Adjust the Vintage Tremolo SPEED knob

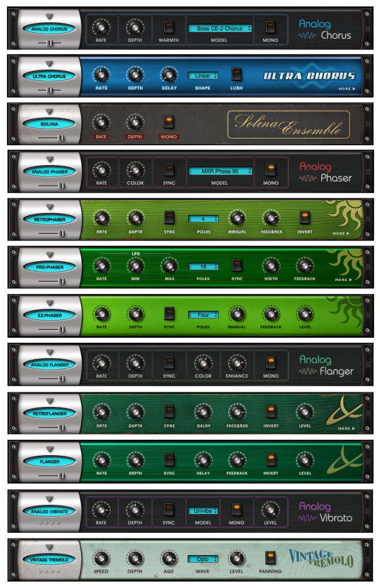pyautogui.click(x=101, y=558)
